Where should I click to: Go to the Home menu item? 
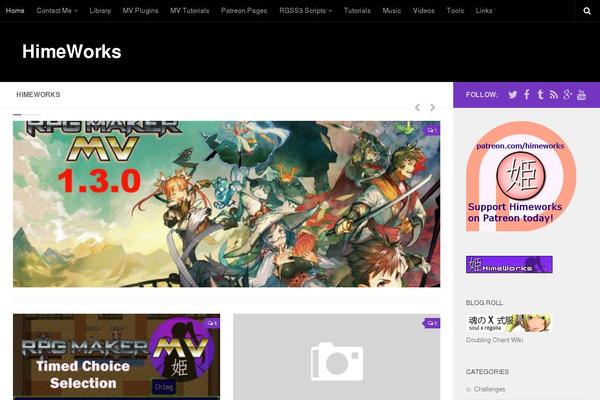click(15, 11)
